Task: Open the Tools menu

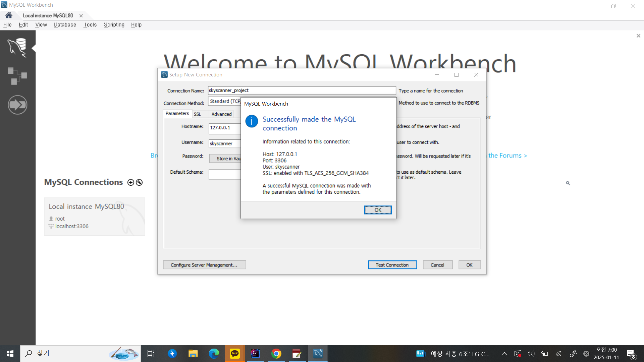Action: coord(90,25)
